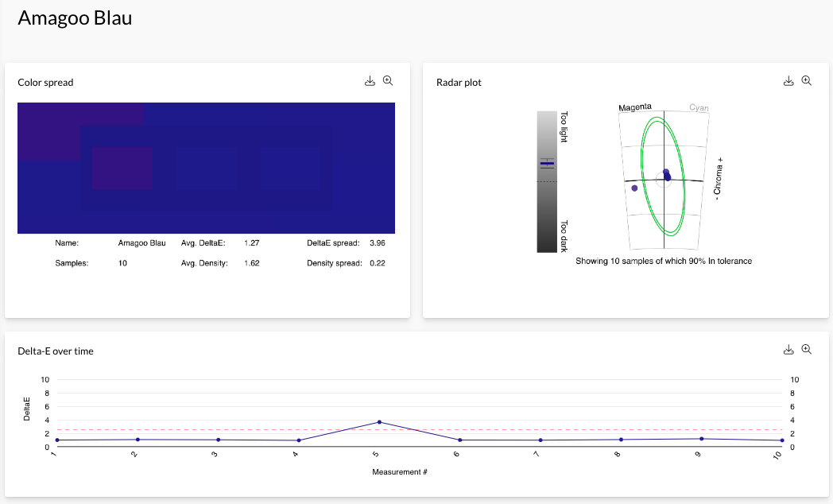Click the red dashed tolerance line
The height and width of the screenshot is (504, 833).
[238, 430]
